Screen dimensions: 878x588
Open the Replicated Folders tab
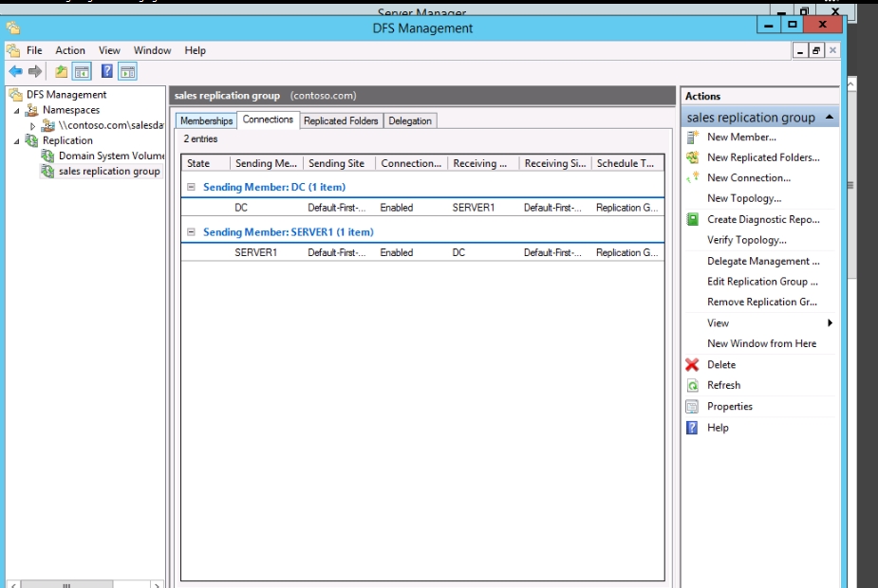[x=341, y=121]
